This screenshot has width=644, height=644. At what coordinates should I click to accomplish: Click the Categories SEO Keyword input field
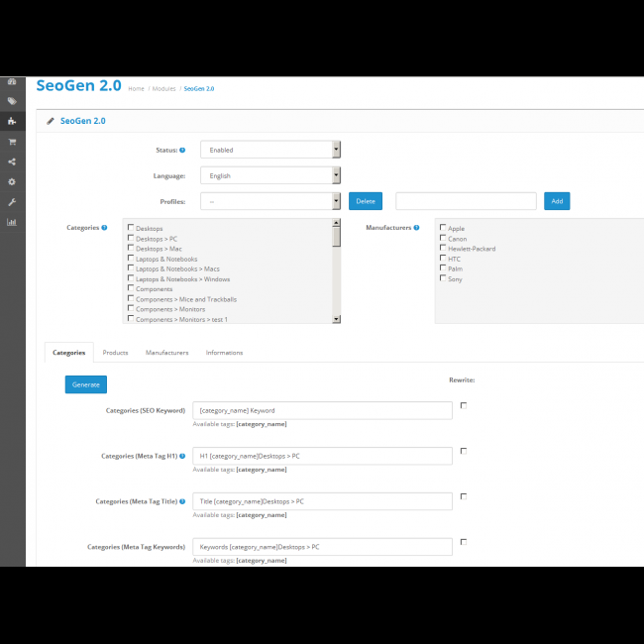click(x=322, y=410)
